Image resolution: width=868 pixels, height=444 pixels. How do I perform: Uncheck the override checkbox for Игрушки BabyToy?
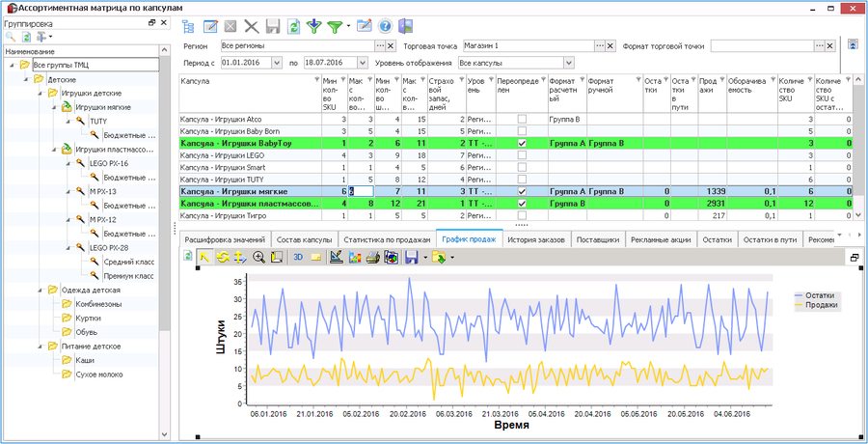tap(522, 143)
